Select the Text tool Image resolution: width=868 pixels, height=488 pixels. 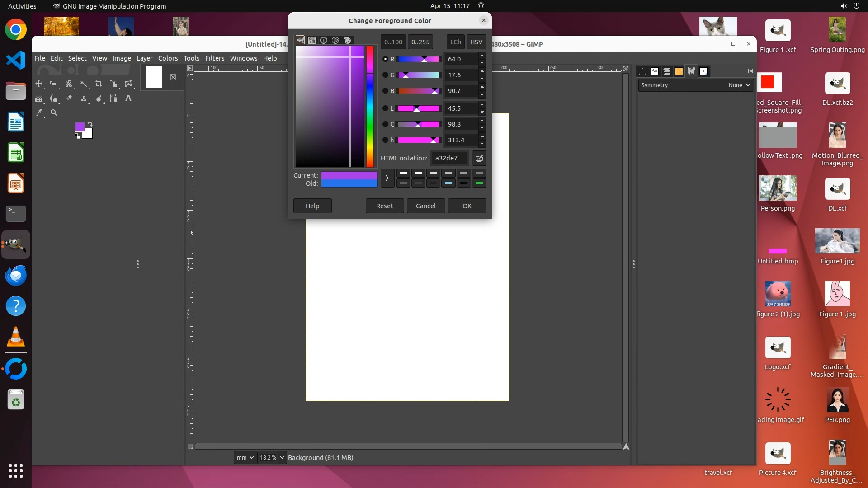[x=128, y=99]
